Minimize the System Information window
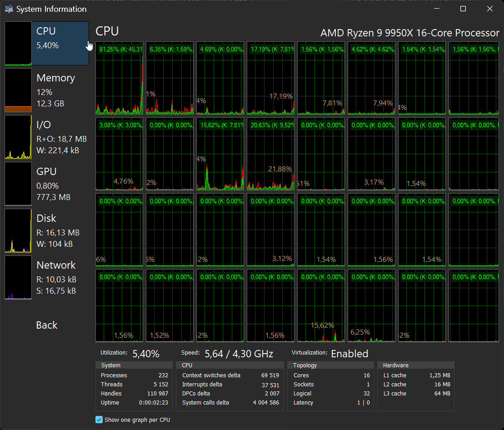 (436, 9)
